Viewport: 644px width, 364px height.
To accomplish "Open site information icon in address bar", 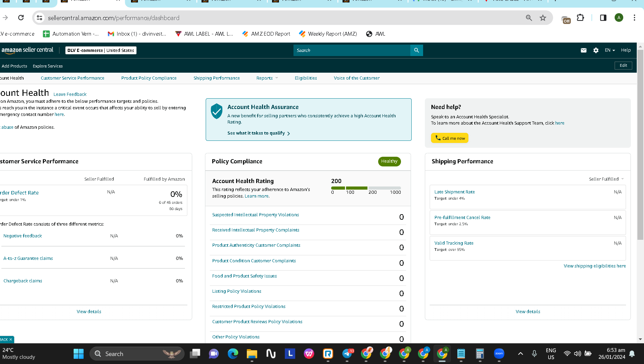I will coord(40,18).
